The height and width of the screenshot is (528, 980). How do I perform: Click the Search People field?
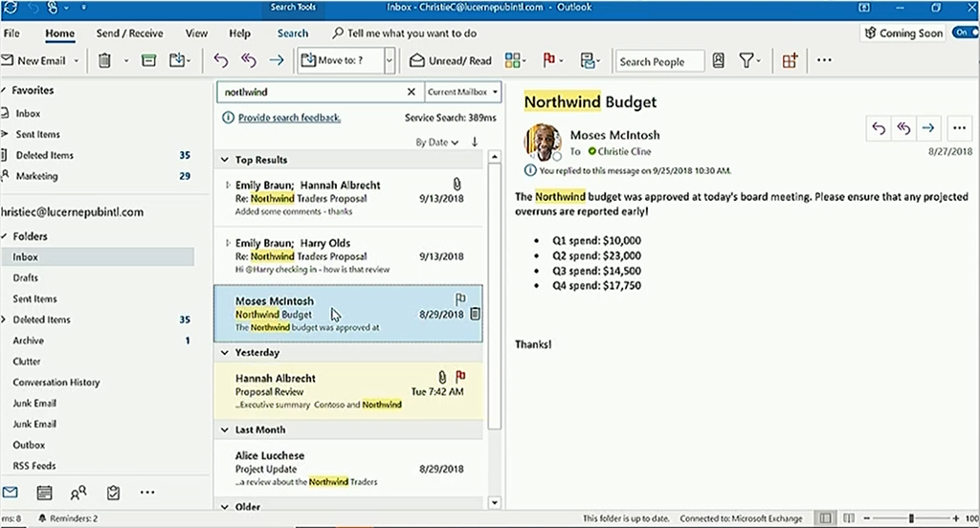pyautogui.click(x=660, y=61)
